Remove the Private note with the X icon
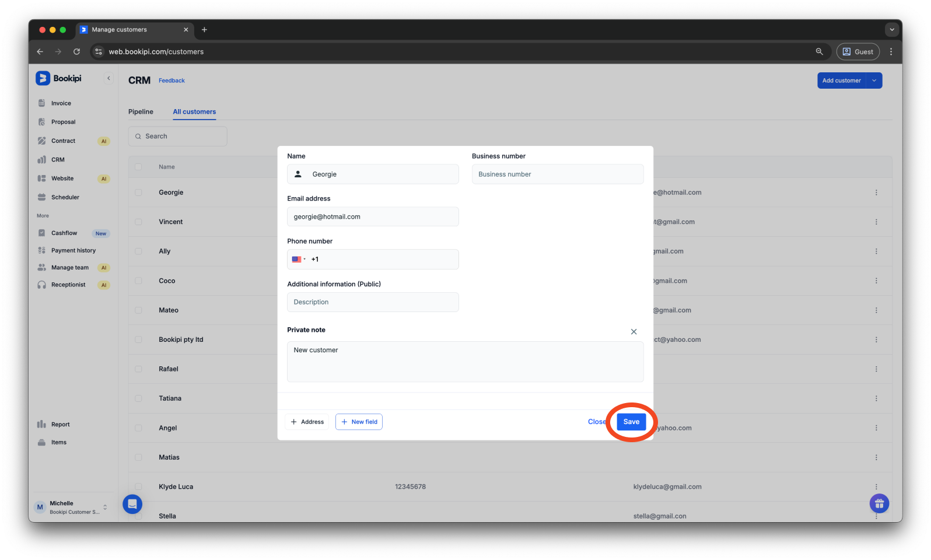Viewport: 931px width, 560px height. 633,331
